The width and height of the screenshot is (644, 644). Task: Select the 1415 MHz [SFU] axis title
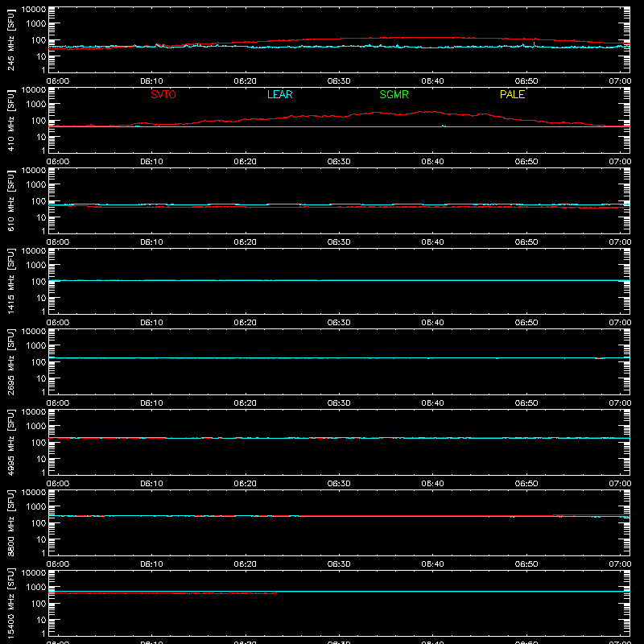point(10,282)
